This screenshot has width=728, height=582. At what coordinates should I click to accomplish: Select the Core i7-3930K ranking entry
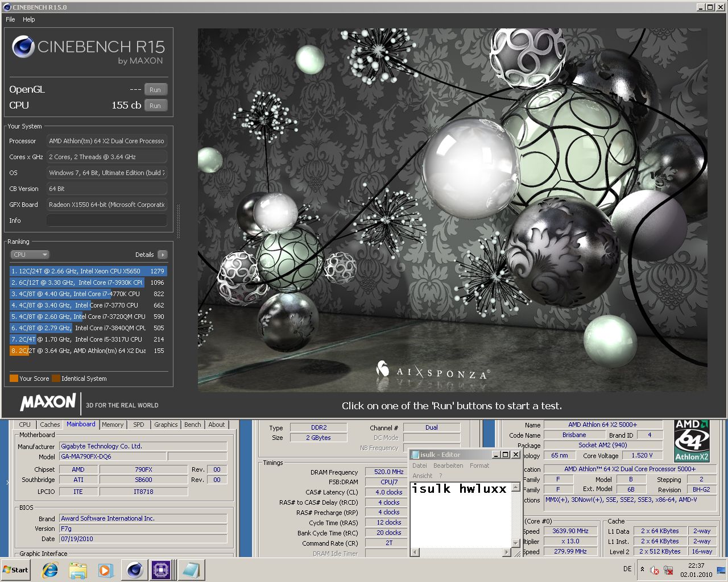[88, 282]
